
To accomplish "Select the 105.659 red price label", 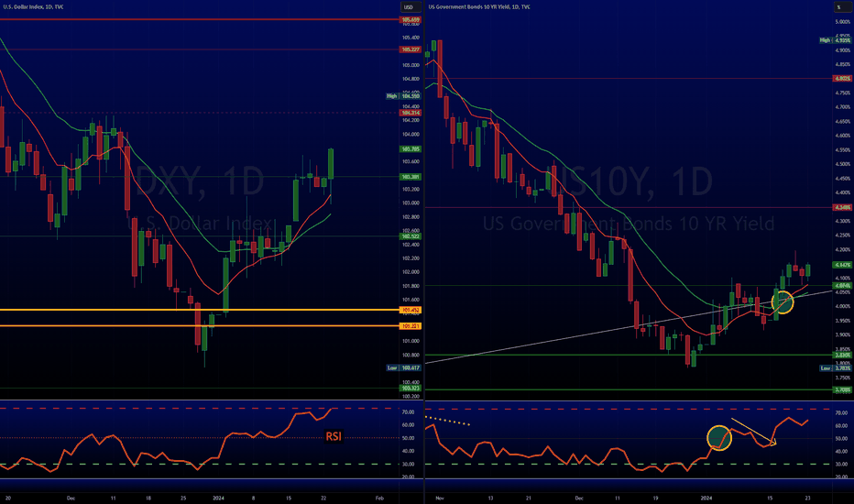I will click(411, 19).
